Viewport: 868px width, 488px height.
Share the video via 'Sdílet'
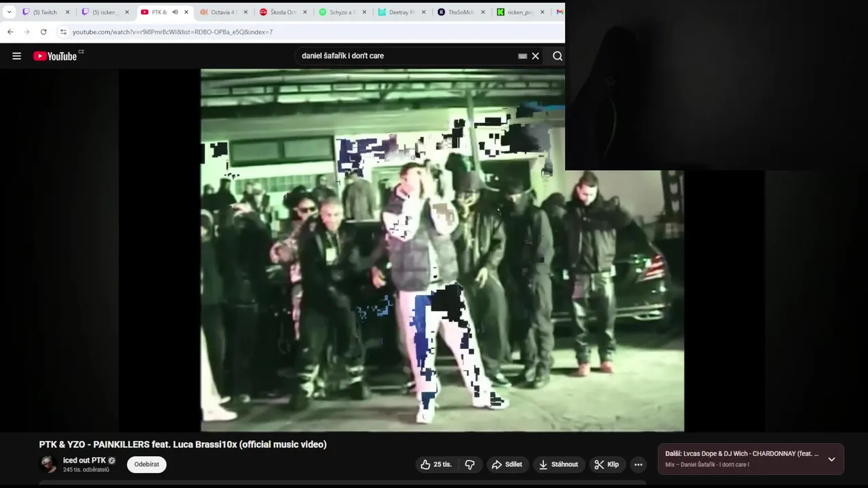[x=507, y=464]
